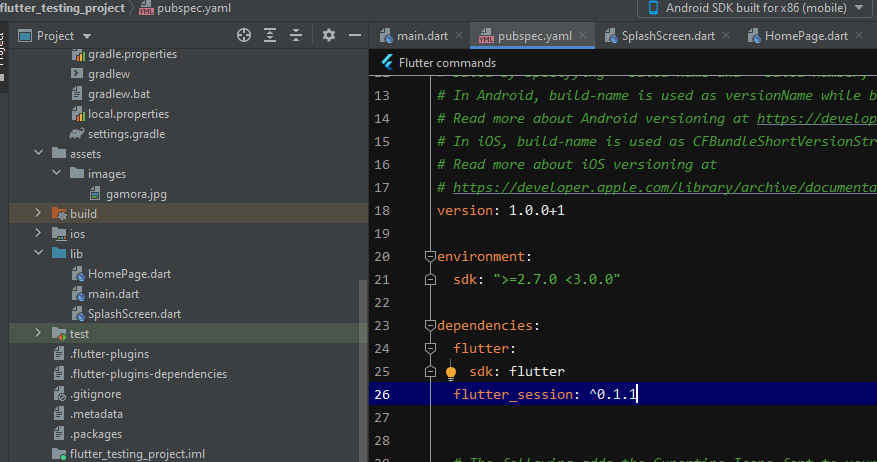Collapse the assets folder
The image size is (877, 462).
click(x=39, y=153)
